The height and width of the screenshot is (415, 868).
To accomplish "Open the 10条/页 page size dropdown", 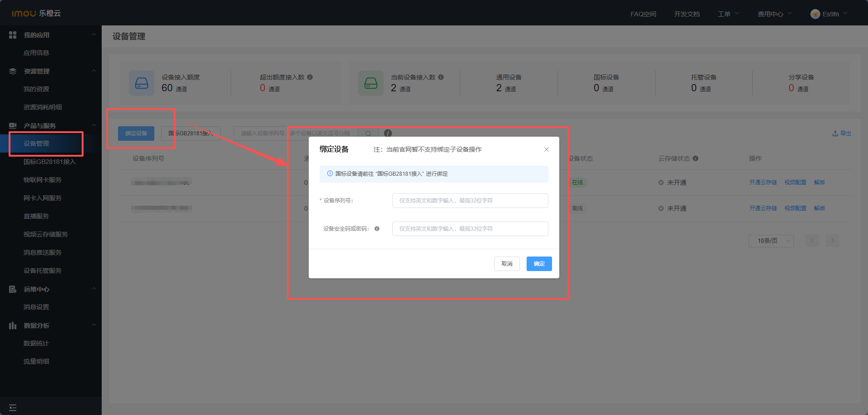I will tap(771, 241).
